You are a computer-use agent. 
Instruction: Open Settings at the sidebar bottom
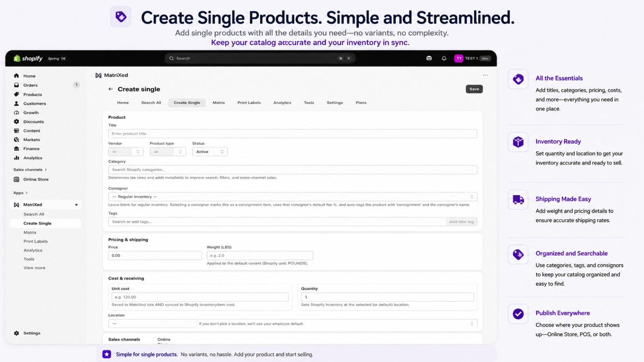[32, 333]
